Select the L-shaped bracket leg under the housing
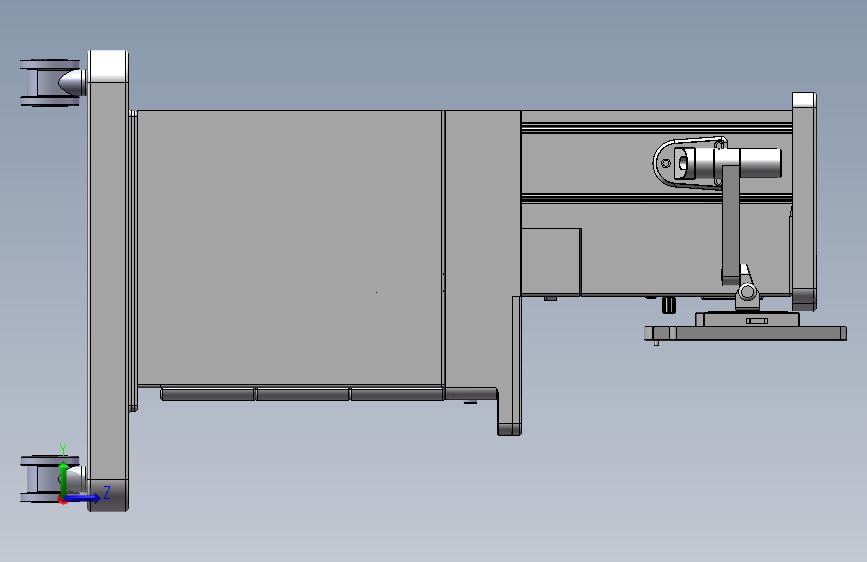 (509, 366)
